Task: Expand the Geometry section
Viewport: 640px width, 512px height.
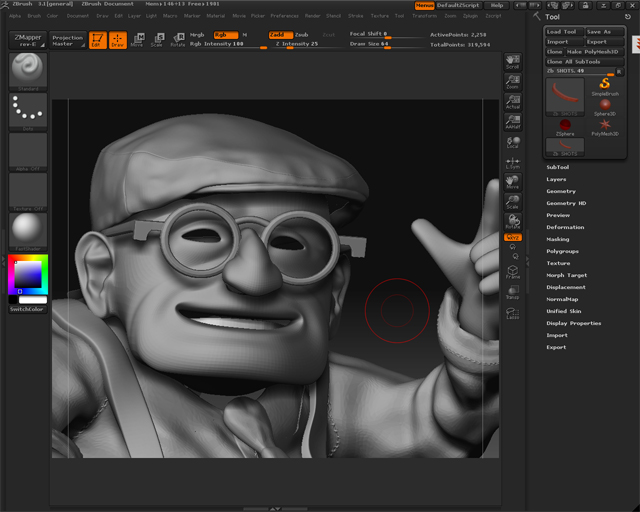Action: (561, 191)
